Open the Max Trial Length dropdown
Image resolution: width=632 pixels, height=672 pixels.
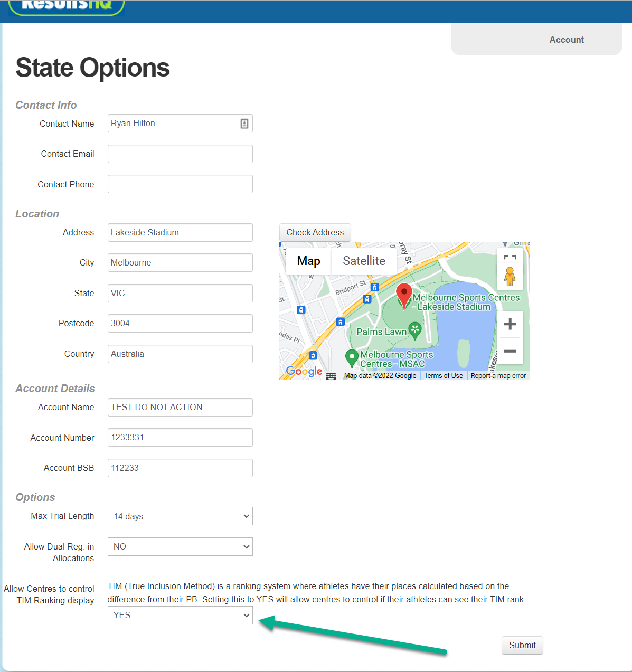coord(180,516)
